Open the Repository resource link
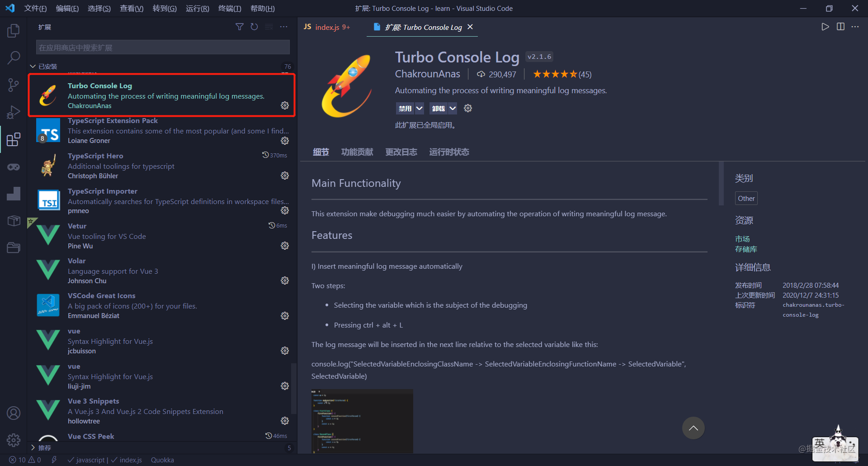 click(x=746, y=249)
